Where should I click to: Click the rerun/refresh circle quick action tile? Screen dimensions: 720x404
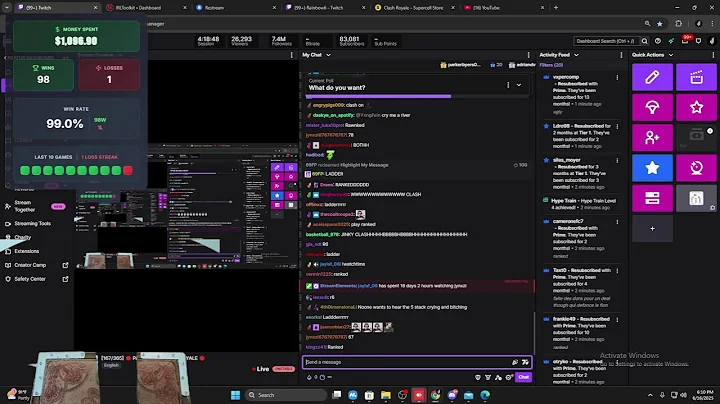(696, 168)
